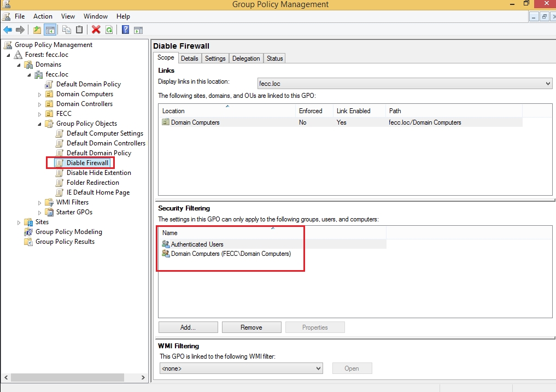556x392 pixels.
Task: Switch to the Delegation tab
Action: click(246, 58)
